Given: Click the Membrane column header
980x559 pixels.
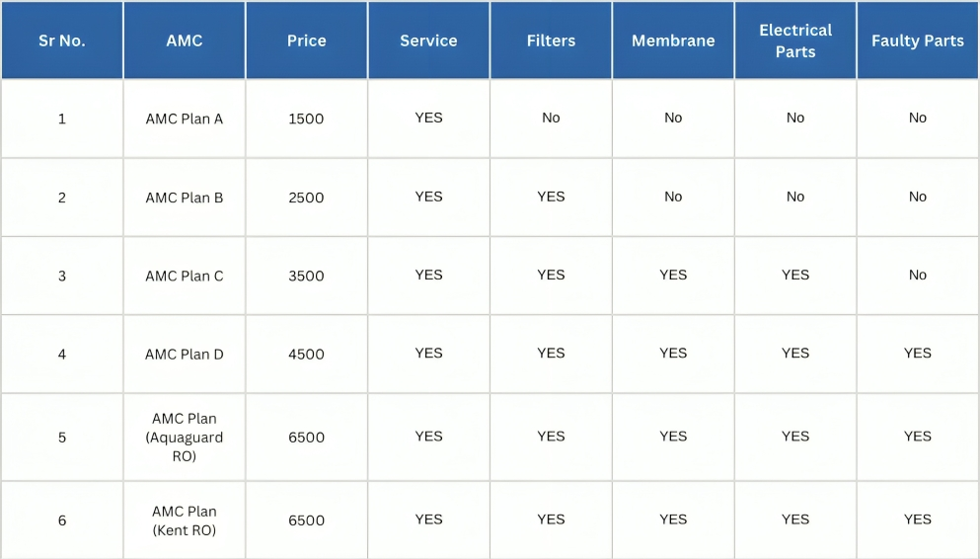Looking at the screenshot, I should [x=673, y=41].
